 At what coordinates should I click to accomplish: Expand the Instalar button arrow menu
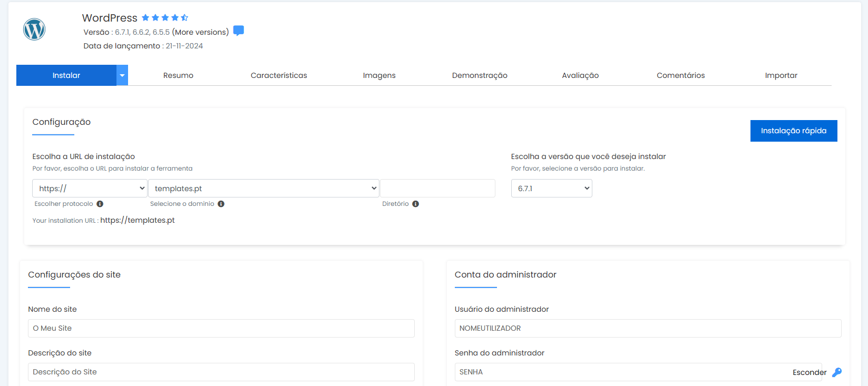pyautogui.click(x=122, y=75)
